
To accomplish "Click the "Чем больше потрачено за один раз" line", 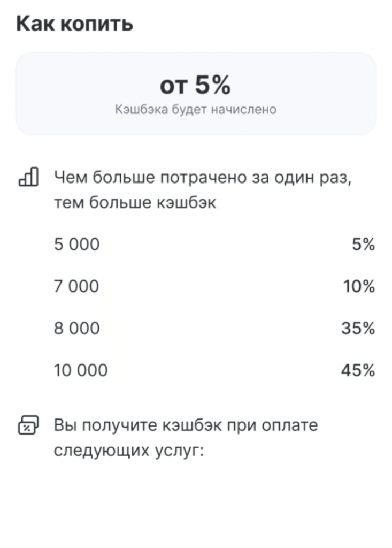I will click(x=203, y=177).
